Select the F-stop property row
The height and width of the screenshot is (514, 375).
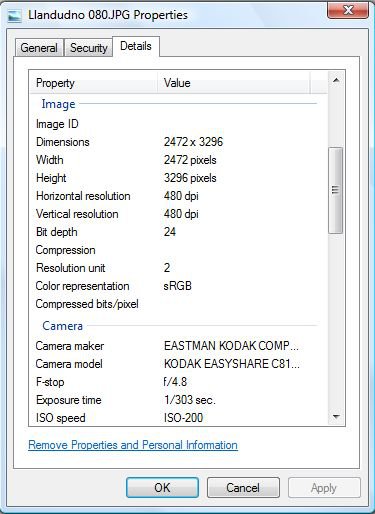point(179,382)
